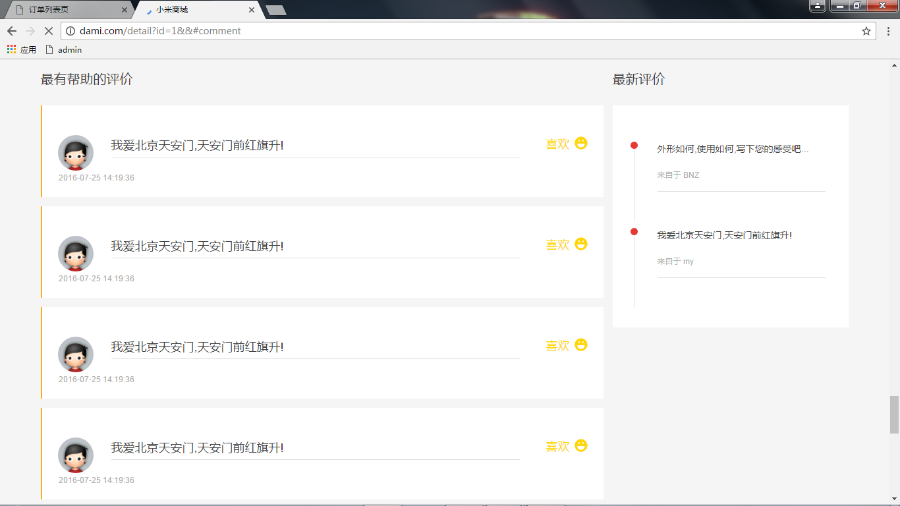Minimize the browser window
The height and width of the screenshot is (506, 900).
click(840, 6)
